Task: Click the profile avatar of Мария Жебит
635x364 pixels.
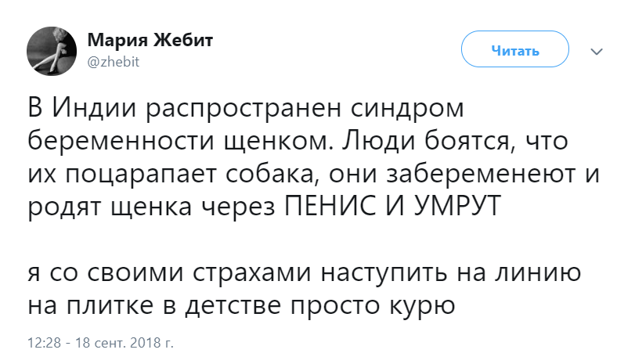Action: 52,49
